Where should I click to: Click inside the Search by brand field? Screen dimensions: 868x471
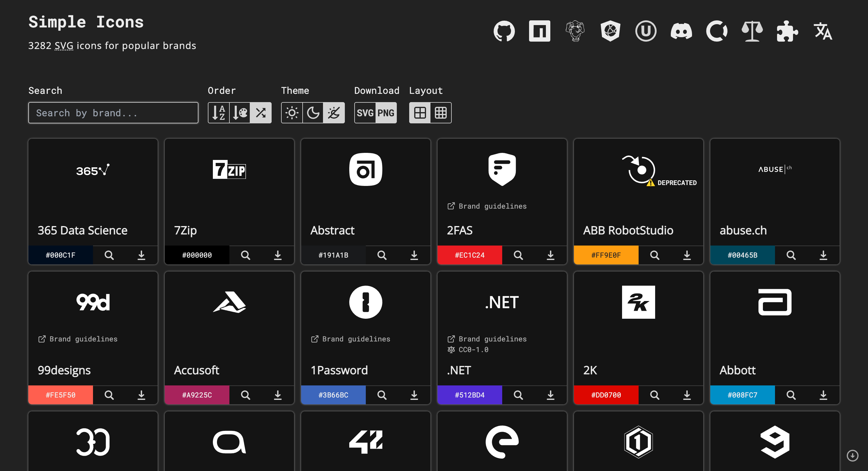click(113, 112)
